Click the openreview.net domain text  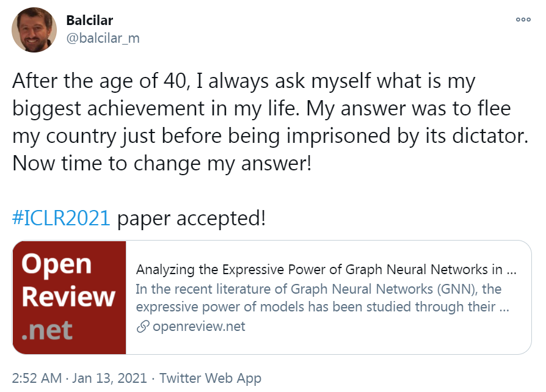point(198,327)
